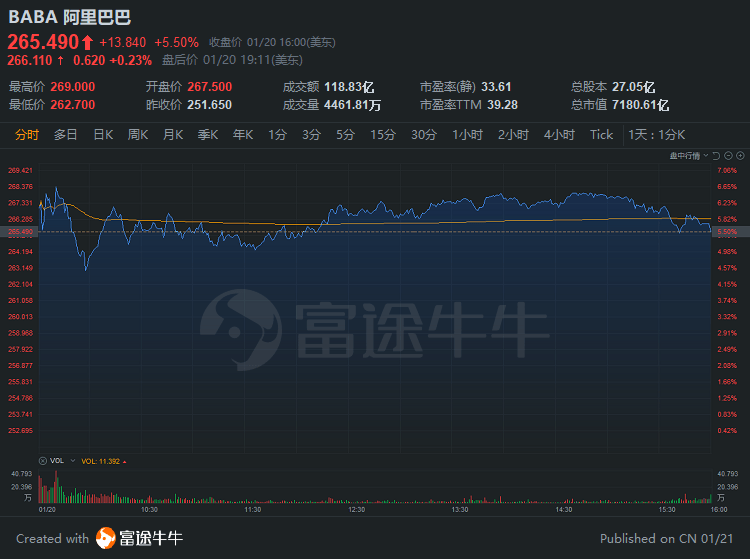The height and width of the screenshot is (559, 750).
Task: Reset chart with the undo arrow icon
Action: (716, 156)
